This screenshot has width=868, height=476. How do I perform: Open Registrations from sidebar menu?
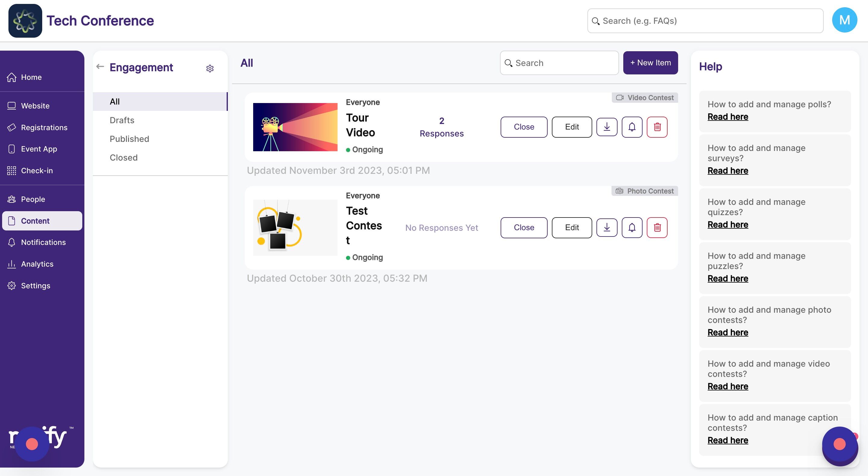pos(44,128)
